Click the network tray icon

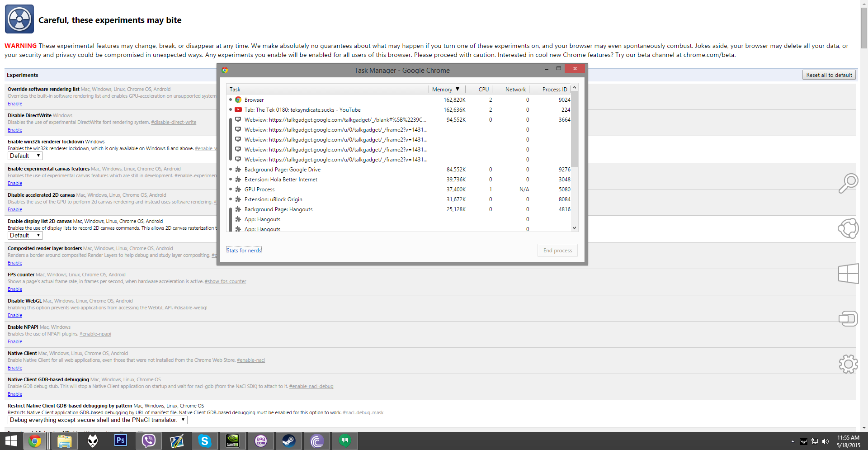(815, 441)
